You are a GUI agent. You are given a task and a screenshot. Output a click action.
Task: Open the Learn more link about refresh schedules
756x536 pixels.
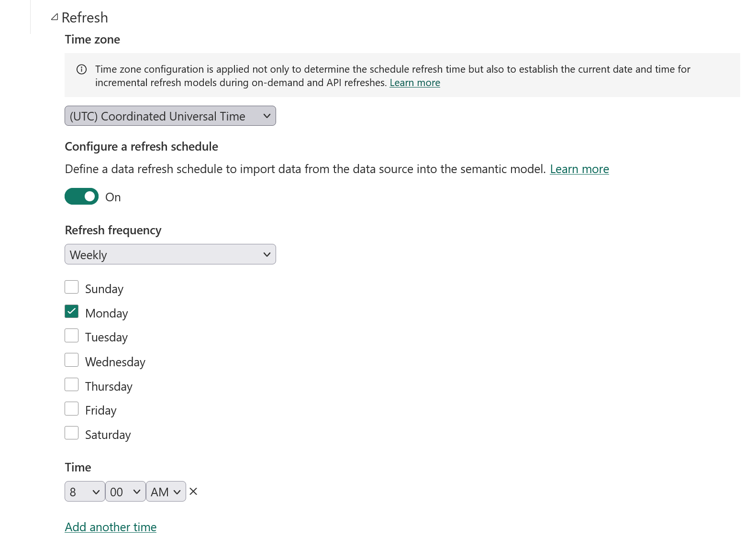point(579,169)
